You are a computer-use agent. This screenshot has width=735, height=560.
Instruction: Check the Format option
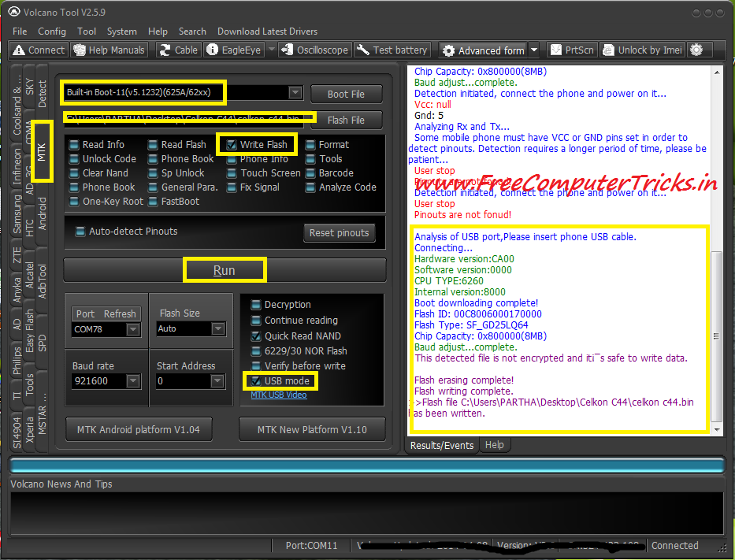(310, 145)
